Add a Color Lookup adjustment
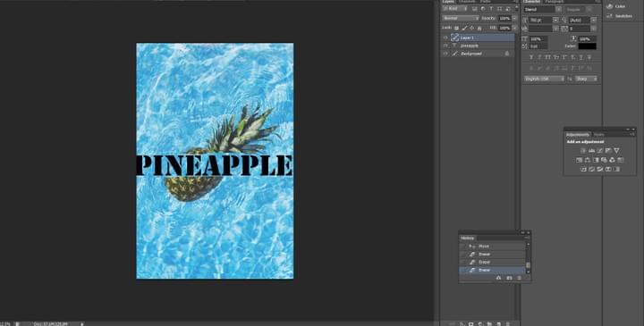 pyautogui.click(x=620, y=160)
